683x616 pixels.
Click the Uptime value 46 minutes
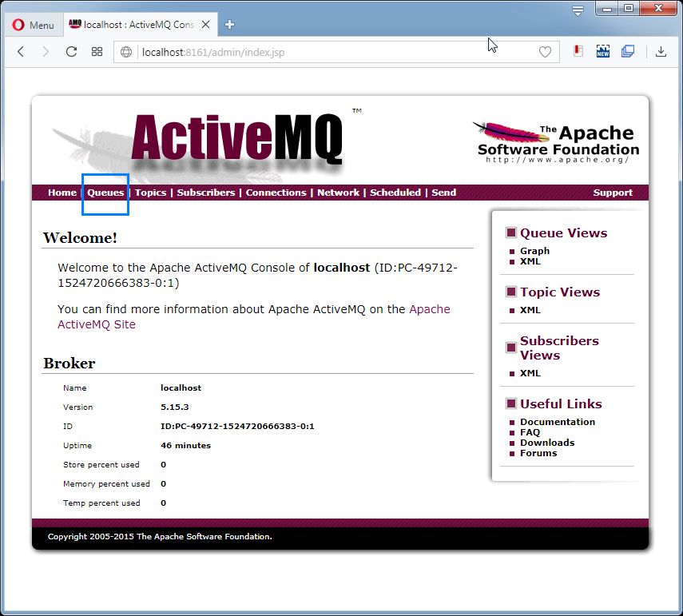coord(185,446)
